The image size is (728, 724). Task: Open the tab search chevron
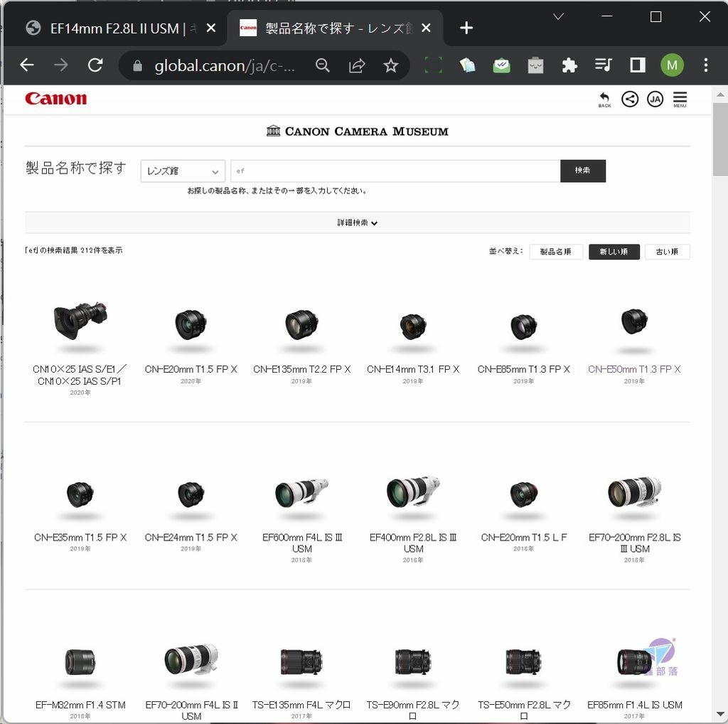[x=559, y=17]
